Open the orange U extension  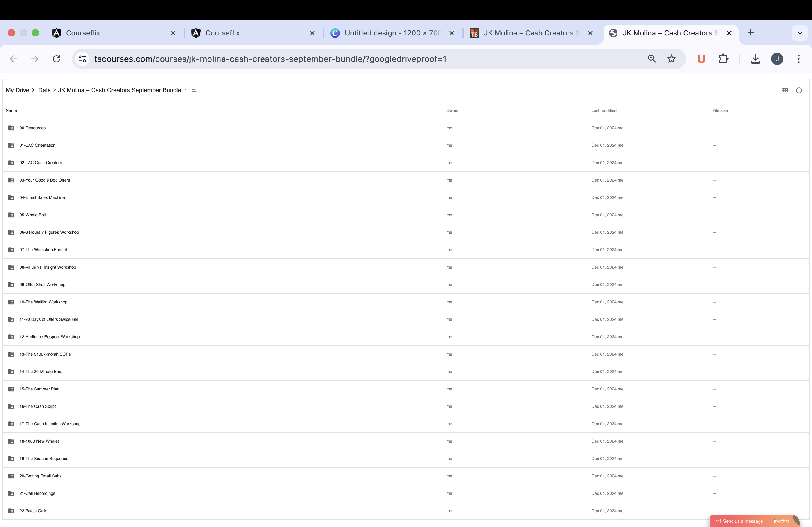pos(701,59)
